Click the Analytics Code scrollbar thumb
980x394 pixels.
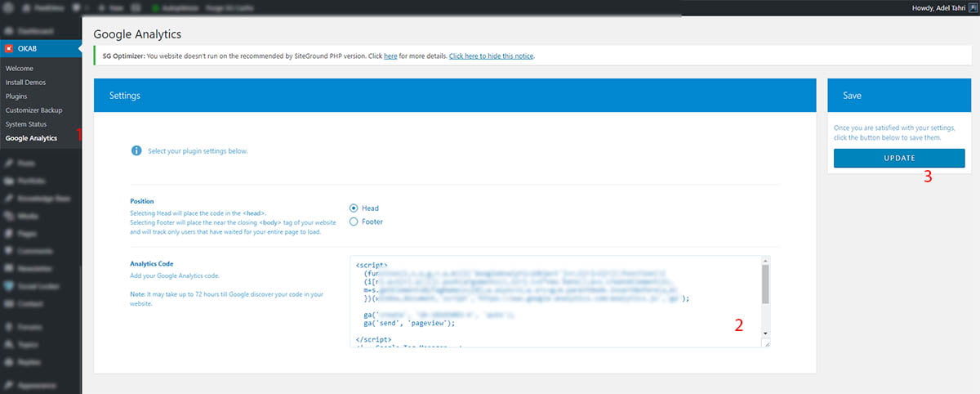(765, 284)
